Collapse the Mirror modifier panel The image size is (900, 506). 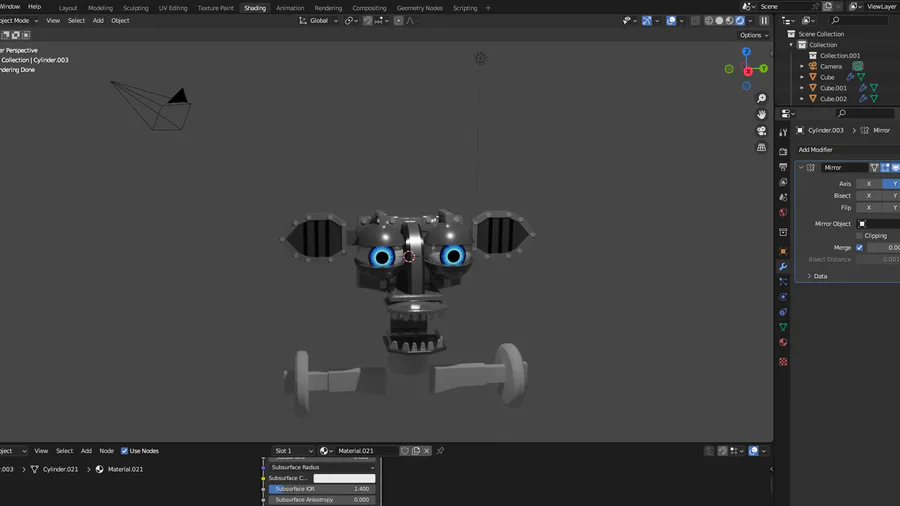point(801,168)
